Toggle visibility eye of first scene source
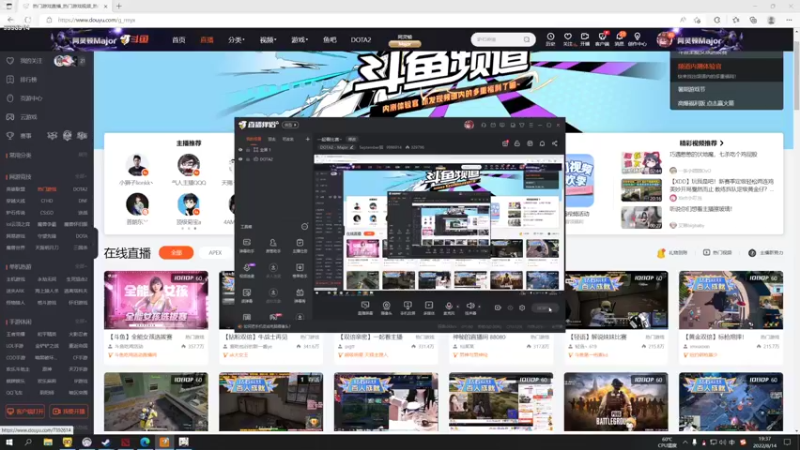 point(241,150)
